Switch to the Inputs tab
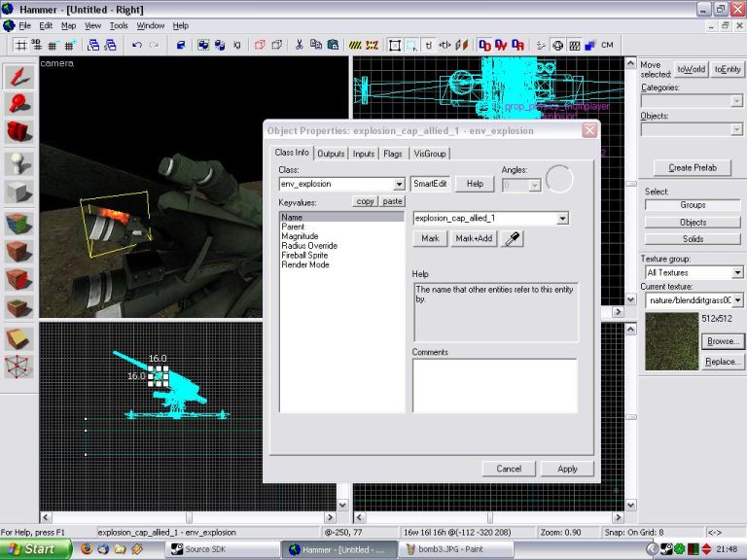The width and height of the screenshot is (747, 560). [x=364, y=154]
